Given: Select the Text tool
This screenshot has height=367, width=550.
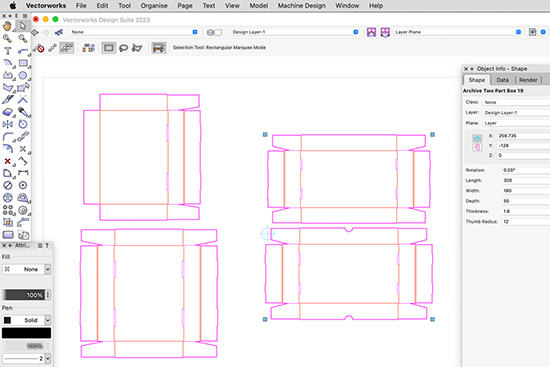Looking at the screenshot, I should pyautogui.click(x=7, y=51).
